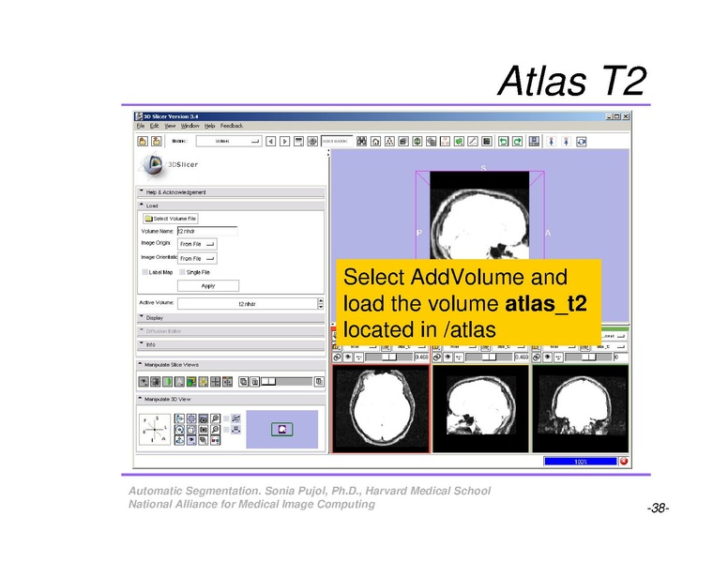Open the Window menu
This screenshot has height=563, width=728.
(x=190, y=126)
